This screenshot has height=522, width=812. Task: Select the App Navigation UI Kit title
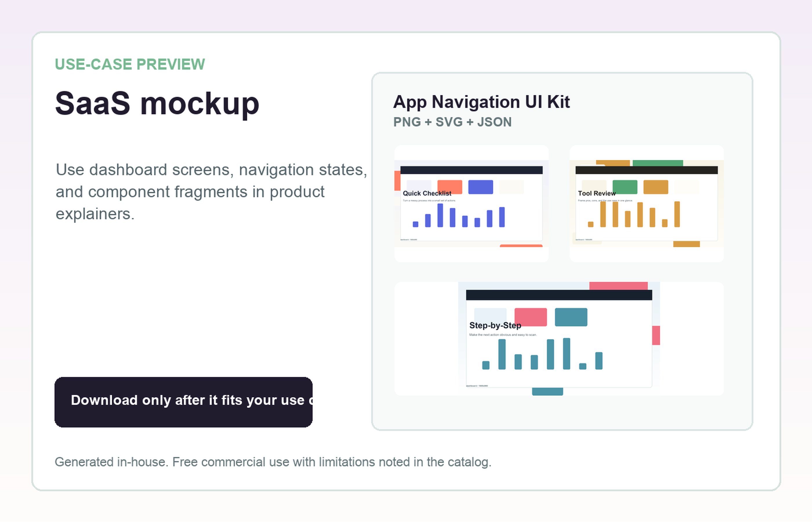point(481,102)
